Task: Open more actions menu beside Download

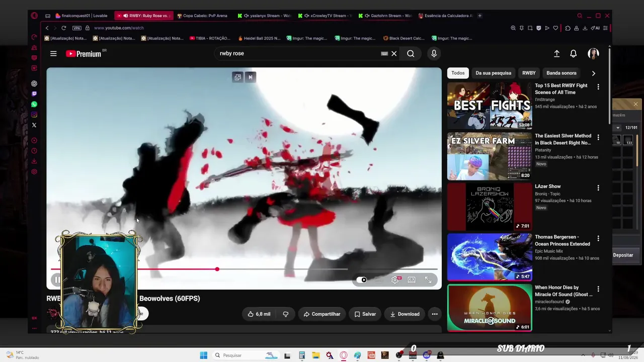Action: 435,314
